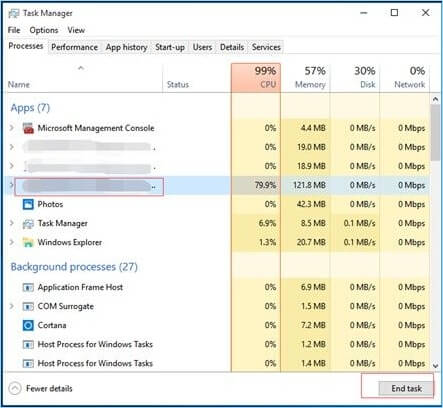Image resolution: width=443 pixels, height=408 pixels.
Task: Click the 20.7 MB memory value
Action: pos(311,242)
